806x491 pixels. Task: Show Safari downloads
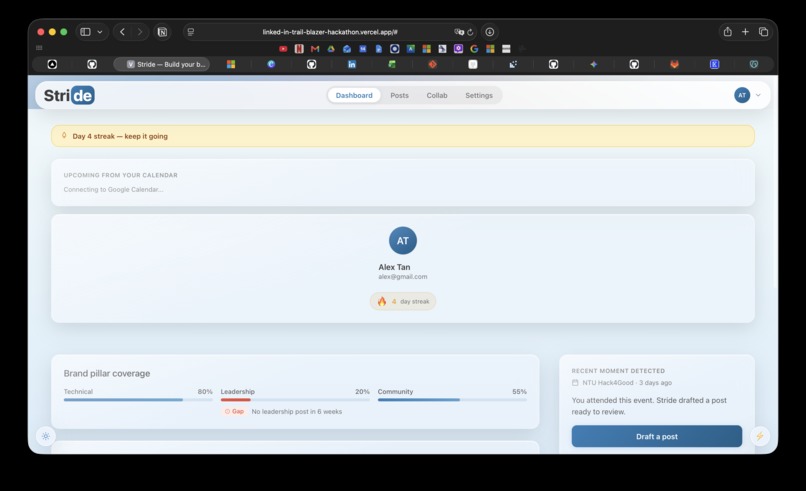(x=489, y=32)
